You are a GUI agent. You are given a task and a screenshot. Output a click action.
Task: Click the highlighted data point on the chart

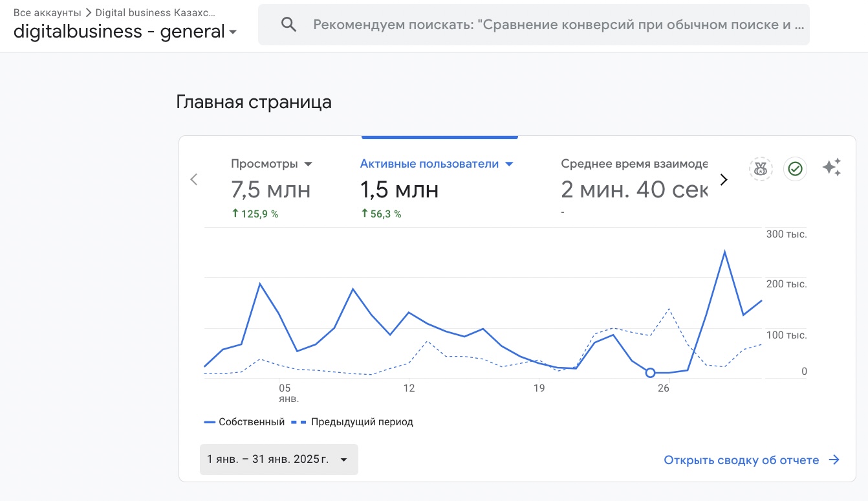pos(650,372)
